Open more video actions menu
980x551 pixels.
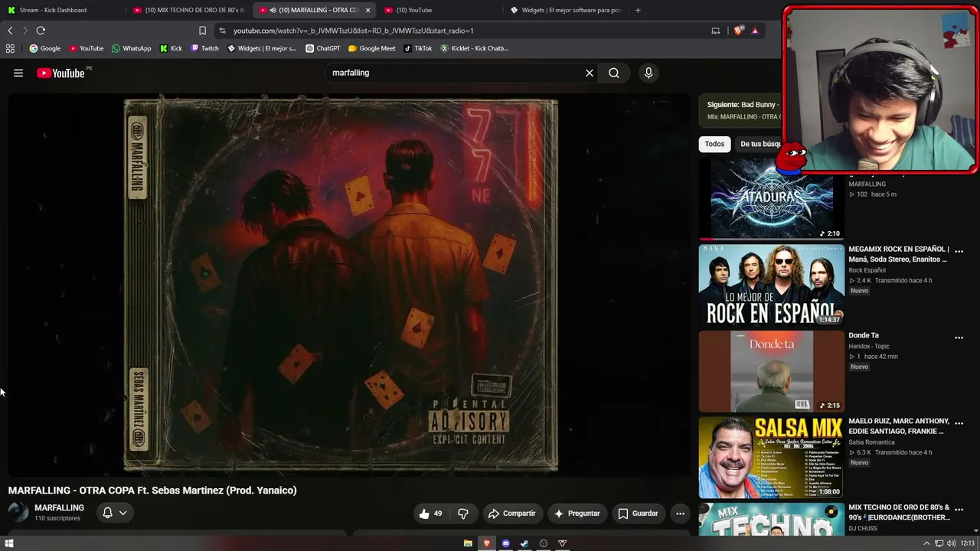point(680,514)
